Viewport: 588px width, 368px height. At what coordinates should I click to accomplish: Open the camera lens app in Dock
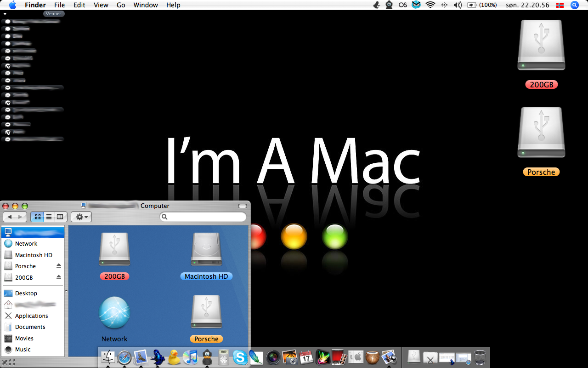click(x=273, y=357)
